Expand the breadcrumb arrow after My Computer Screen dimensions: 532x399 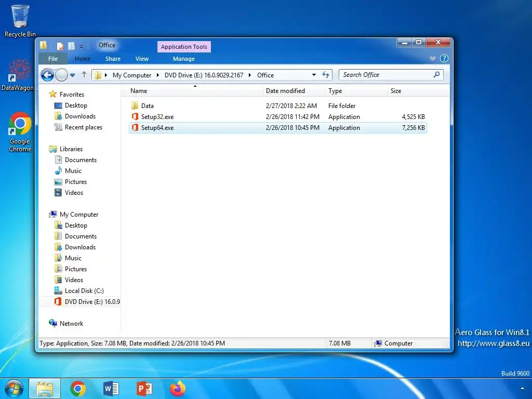click(x=158, y=75)
